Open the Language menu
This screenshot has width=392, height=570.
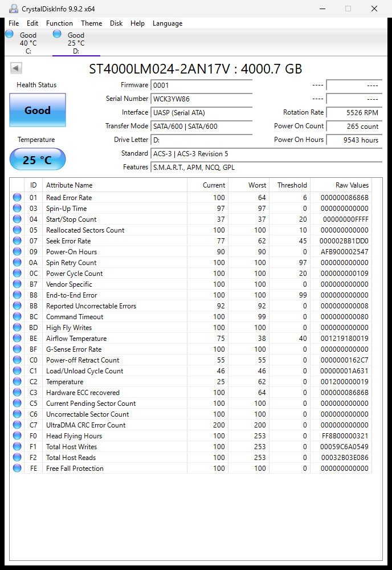[x=167, y=23]
